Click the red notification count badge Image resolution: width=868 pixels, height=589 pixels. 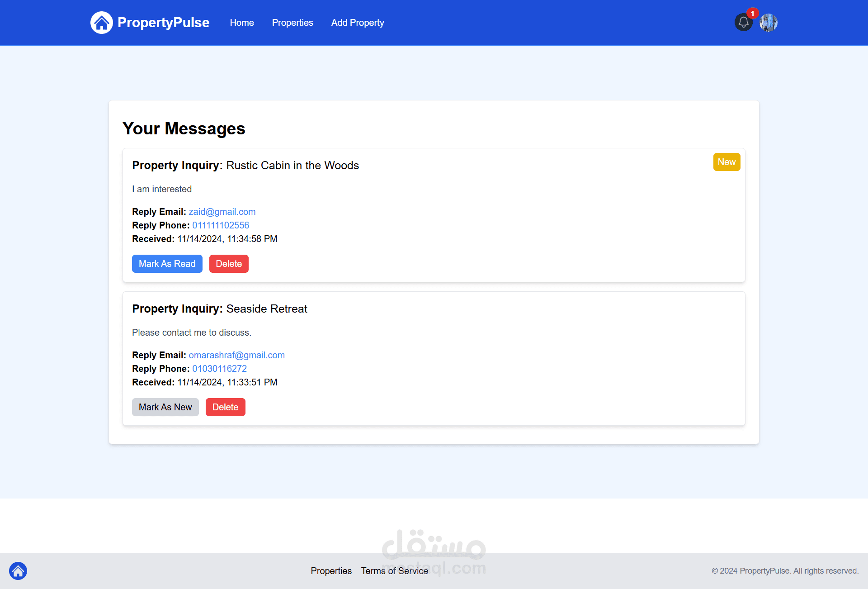click(x=752, y=13)
